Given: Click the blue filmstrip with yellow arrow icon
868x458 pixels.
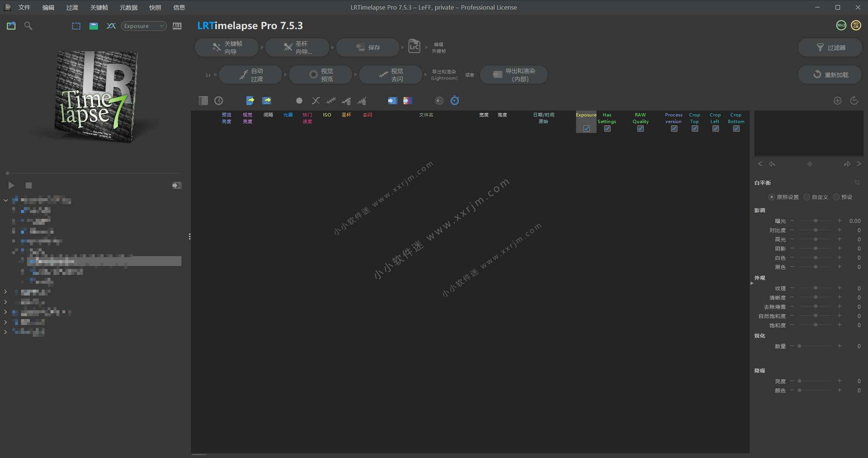Looking at the screenshot, I should click(x=267, y=100).
